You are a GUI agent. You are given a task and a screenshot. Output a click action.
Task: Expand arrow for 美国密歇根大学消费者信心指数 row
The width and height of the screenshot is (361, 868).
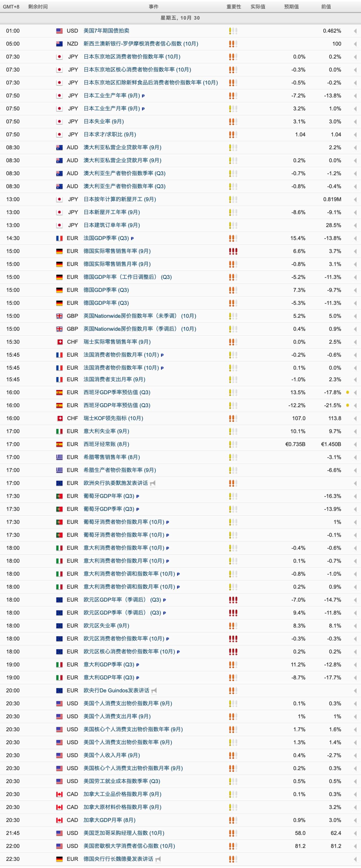355,846
